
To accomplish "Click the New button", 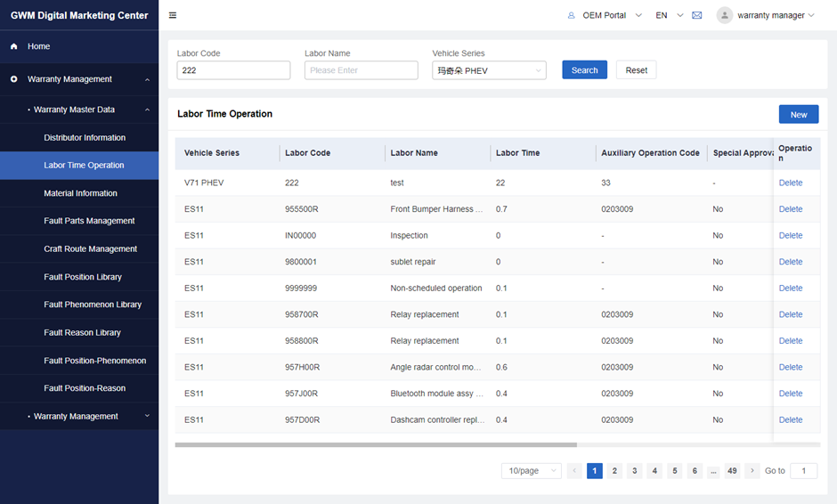I will point(798,114).
